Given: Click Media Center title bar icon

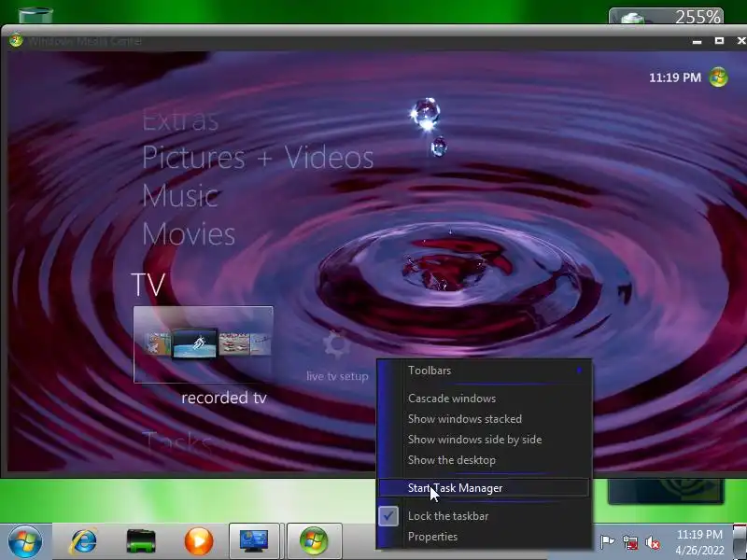Looking at the screenshot, I should click(x=16, y=40).
